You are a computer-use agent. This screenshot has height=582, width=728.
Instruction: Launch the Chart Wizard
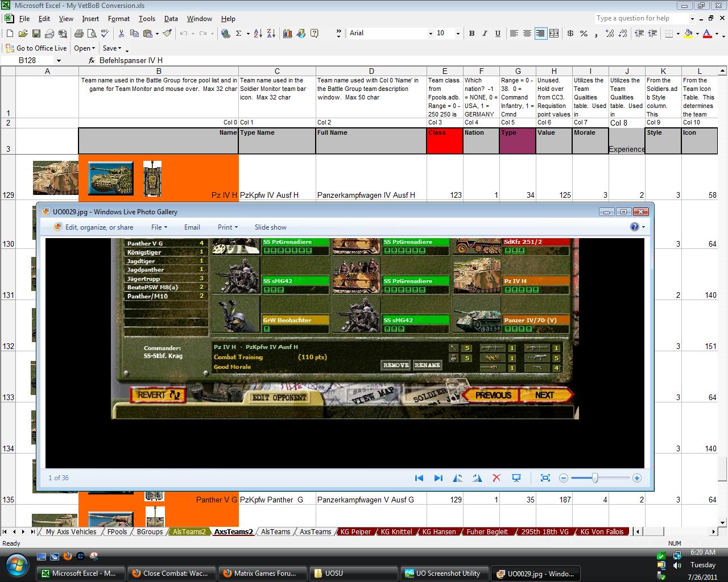click(287, 34)
